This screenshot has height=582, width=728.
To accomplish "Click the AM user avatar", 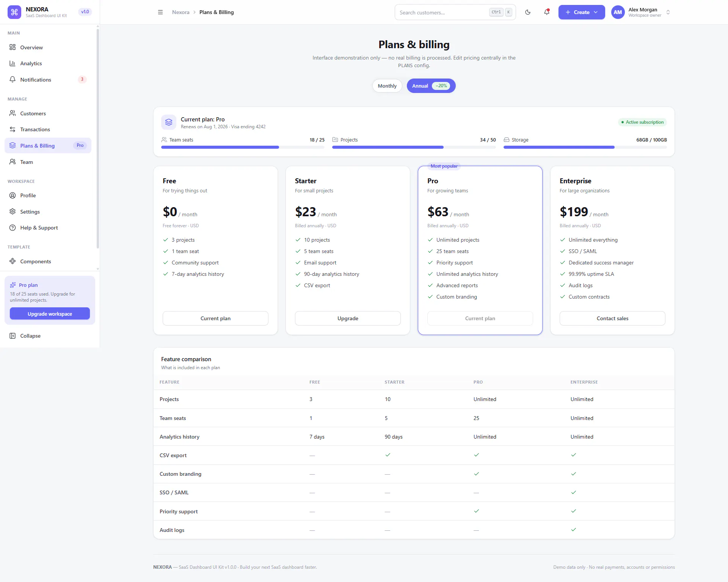I will (618, 12).
